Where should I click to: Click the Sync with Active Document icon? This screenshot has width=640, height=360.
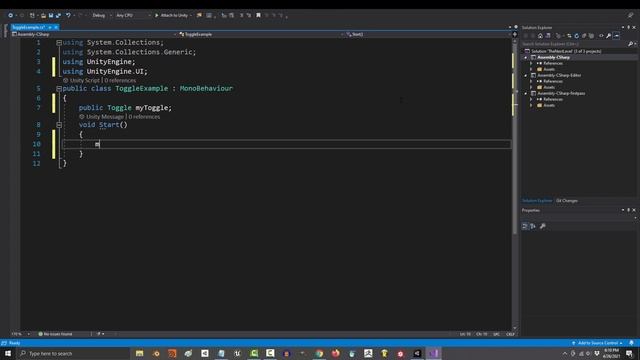pos(569,36)
